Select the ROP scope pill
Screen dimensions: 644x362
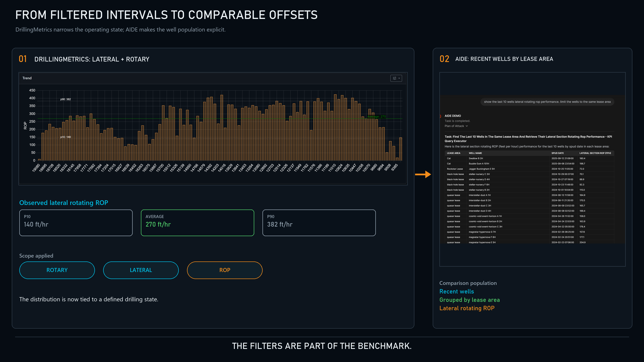(x=225, y=270)
